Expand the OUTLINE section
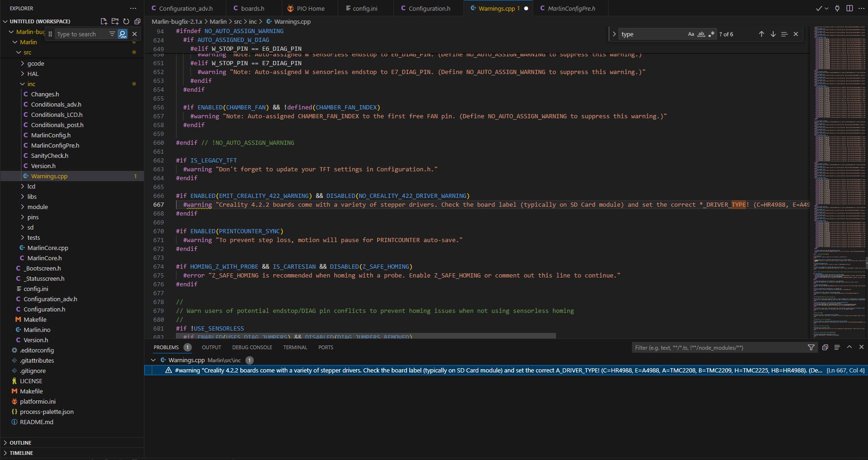The width and height of the screenshot is (868, 460). click(x=20, y=443)
